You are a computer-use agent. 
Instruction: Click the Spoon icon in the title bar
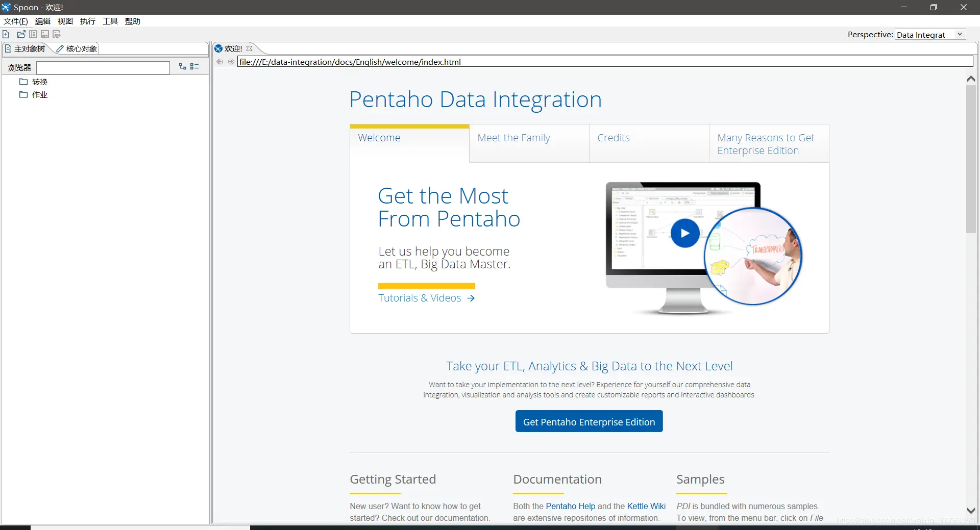point(6,7)
